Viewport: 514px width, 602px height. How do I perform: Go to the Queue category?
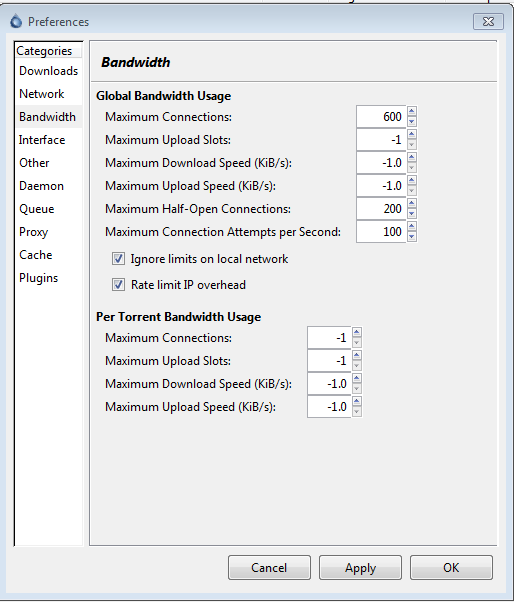(36, 209)
